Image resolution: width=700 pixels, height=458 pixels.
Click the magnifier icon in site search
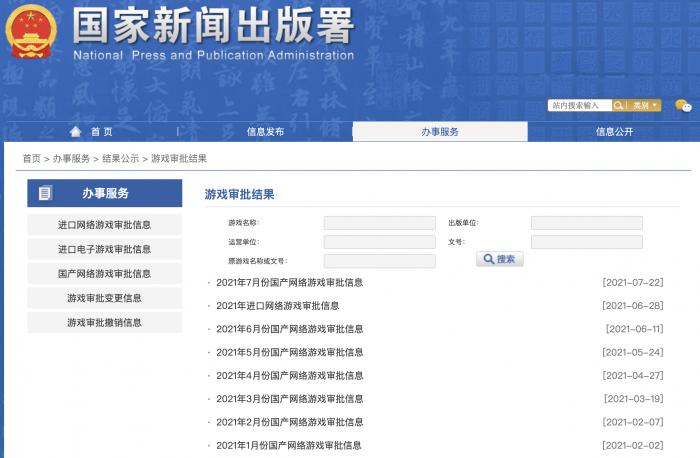coord(618,105)
